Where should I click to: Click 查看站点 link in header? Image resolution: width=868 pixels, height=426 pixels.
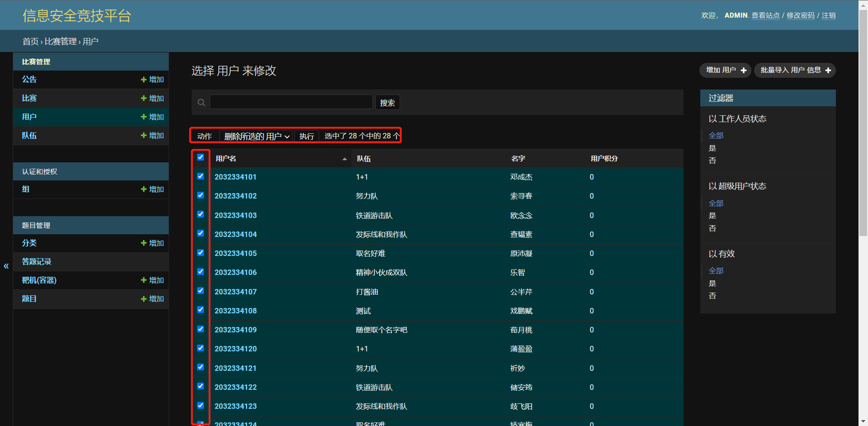click(x=765, y=15)
